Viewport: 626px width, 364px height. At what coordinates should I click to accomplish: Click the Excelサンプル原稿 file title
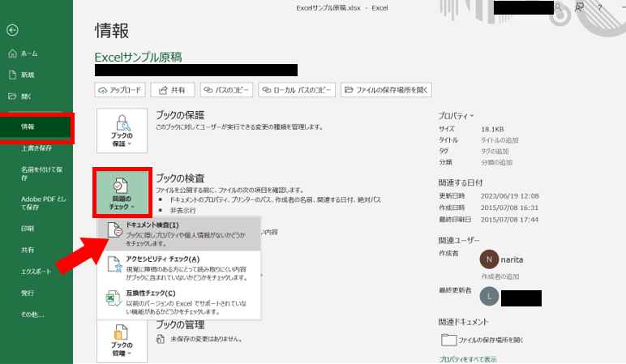click(x=138, y=57)
